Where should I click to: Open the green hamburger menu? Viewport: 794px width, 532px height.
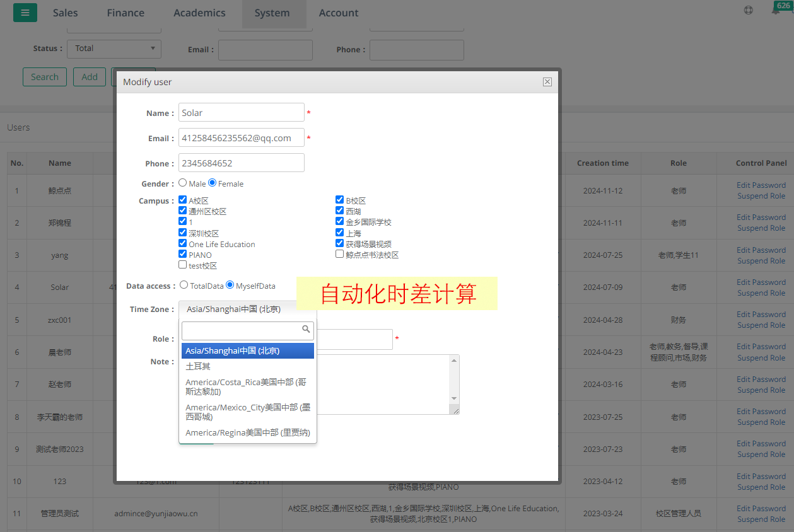click(x=25, y=13)
